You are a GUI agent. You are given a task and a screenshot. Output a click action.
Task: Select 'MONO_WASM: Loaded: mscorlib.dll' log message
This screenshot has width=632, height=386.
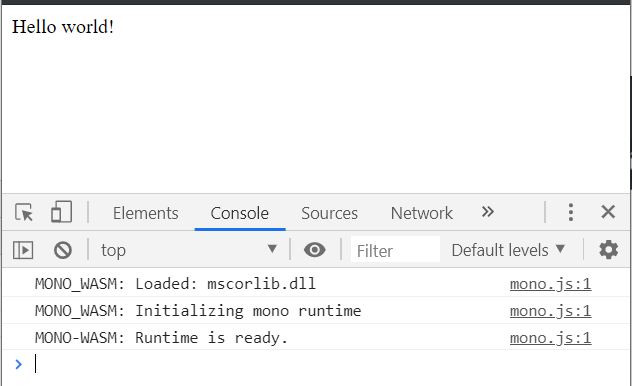pos(175,284)
